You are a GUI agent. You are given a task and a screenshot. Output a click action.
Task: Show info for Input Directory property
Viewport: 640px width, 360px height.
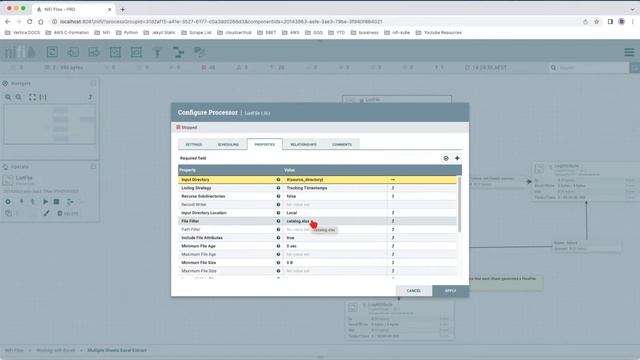point(278,180)
